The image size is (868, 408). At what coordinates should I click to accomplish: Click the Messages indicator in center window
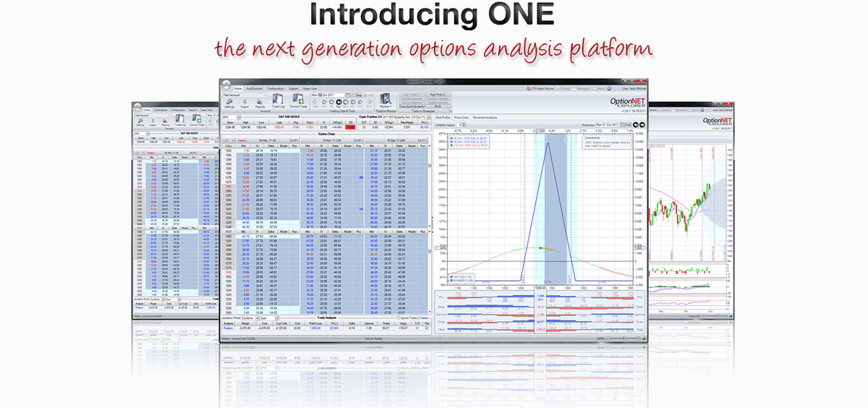pyautogui.click(x=582, y=88)
